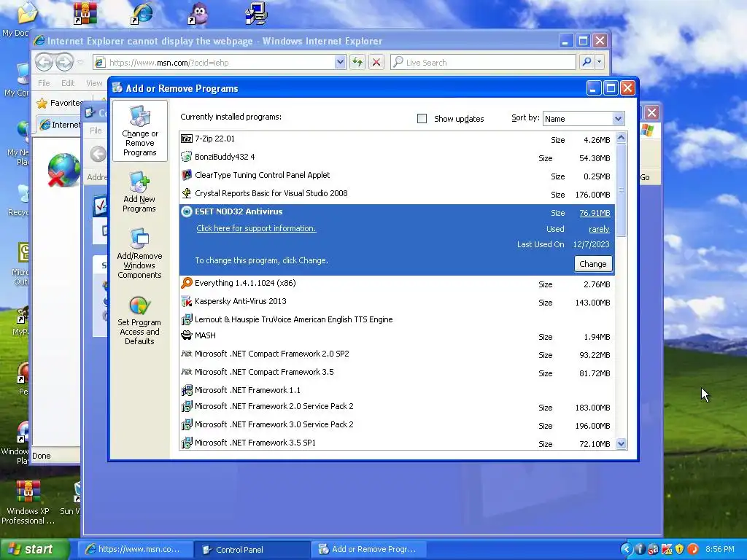This screenshot has height=560, width=747.
Task: Click the Go button in Control Panel window
Action: tap(645, 177)
